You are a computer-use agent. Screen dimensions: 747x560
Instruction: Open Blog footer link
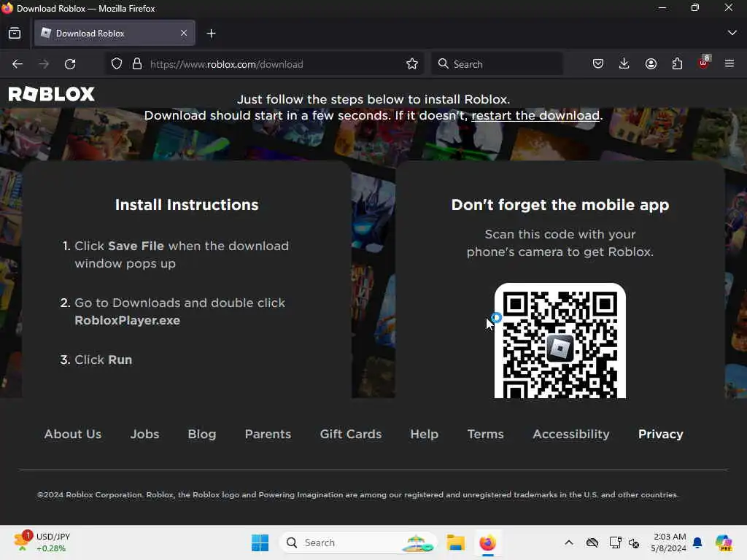pyautogui.click(x=202, y=435)
